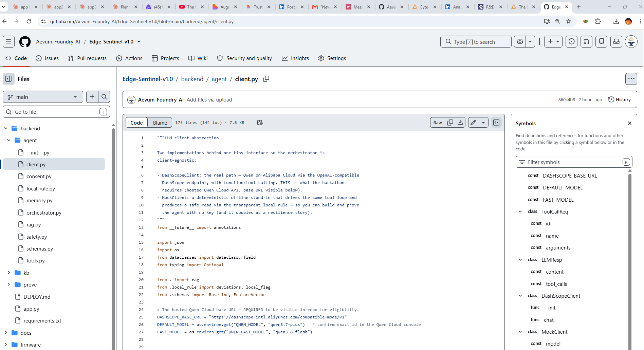
Task: Collapse the agent folder in file tree
Action: tap(8, 140)
